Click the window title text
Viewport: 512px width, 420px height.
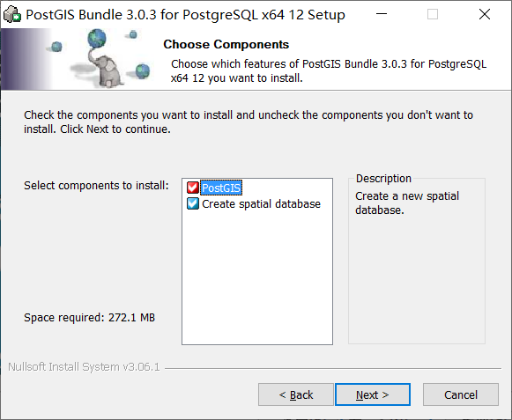click(x=185, y=15)
